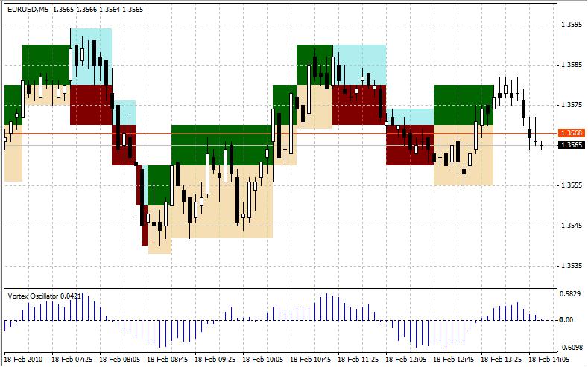This screenshot has width=588, height=367.
Task: Click the 1.3545 price axis label
Action: (x=572, y=226)
